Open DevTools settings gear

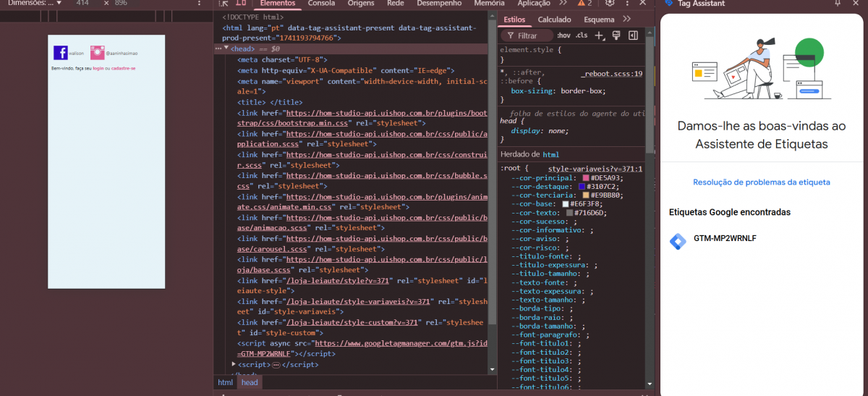(610, 4)
